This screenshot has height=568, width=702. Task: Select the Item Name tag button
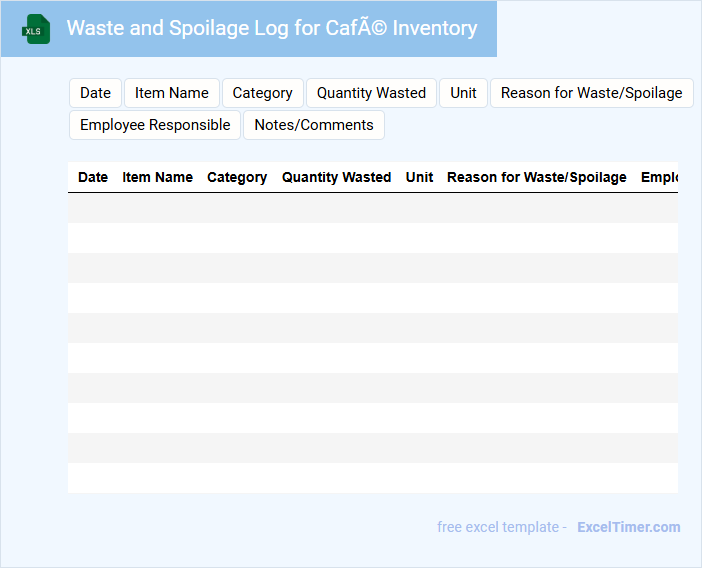click(172, 93)
